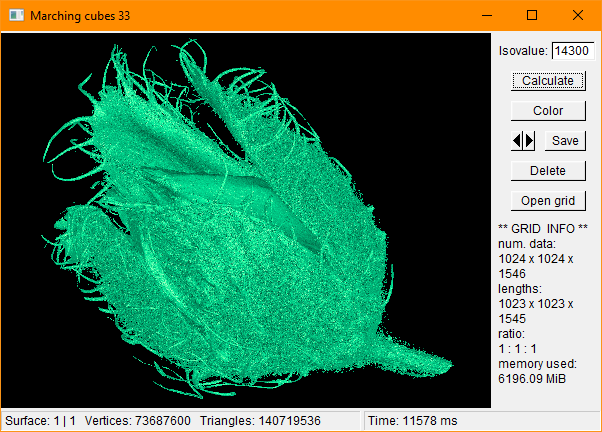Click the Time readout in status bar
Viewport: 602px width, 432px height.
412,422
